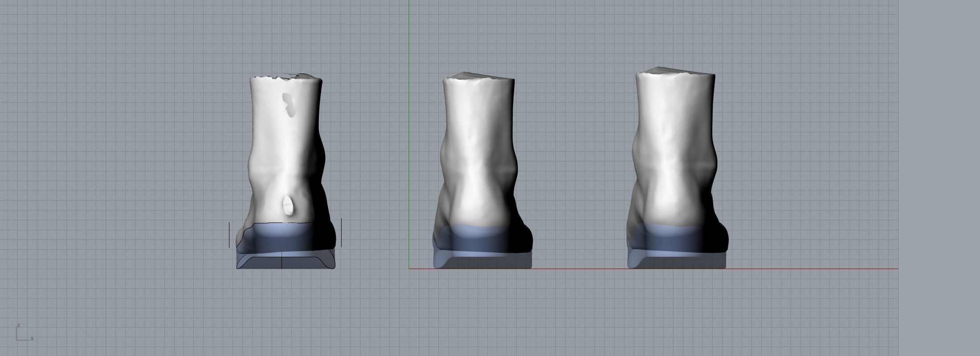Click the oval heel hole on left mesh
This screenshot has height=356, width=980.
[288, 206]
